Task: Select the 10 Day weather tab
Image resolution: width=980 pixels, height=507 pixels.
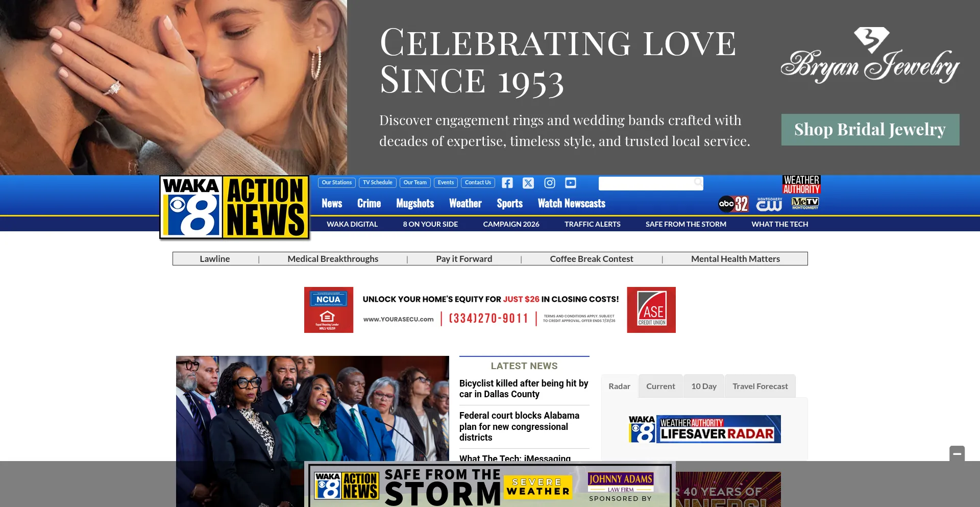Action: (x=704, y=387)
